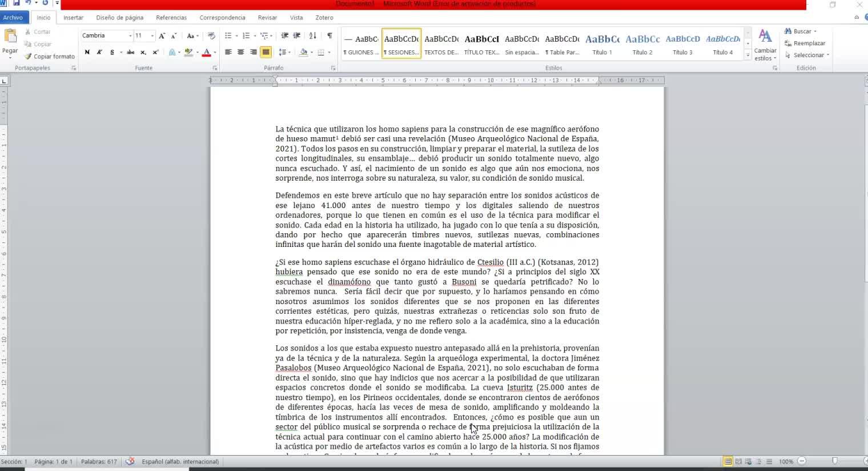Toggle show paragraph marks (¶)
The image size is (868, 471).
click(329, 36)
